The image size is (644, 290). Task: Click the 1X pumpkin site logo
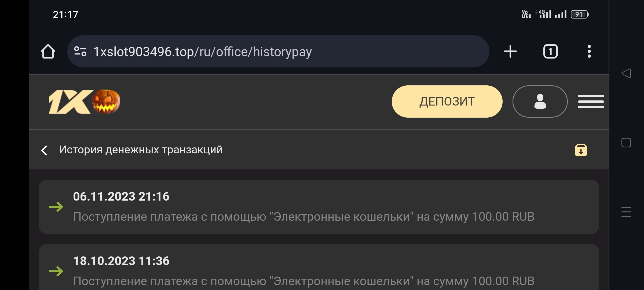point(84,102)
